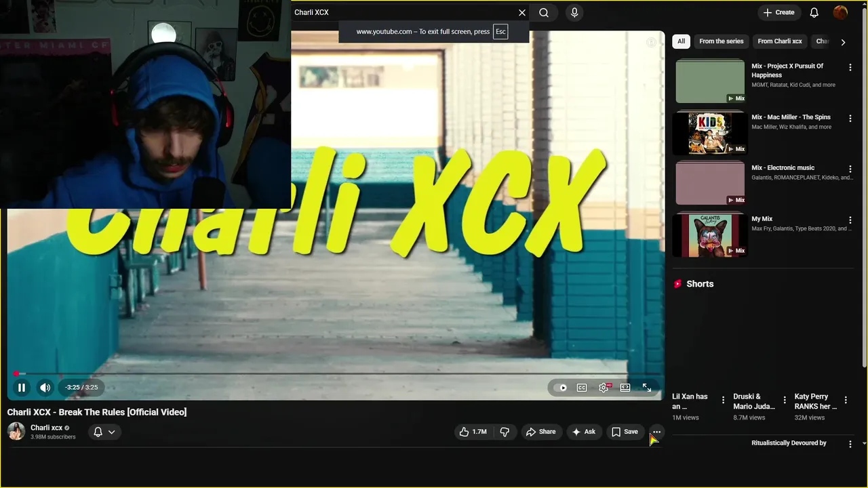The width and height of the screenshot is (868, 488).
Task: Show more filter chips arrow
Action: [x=843, y=42]
